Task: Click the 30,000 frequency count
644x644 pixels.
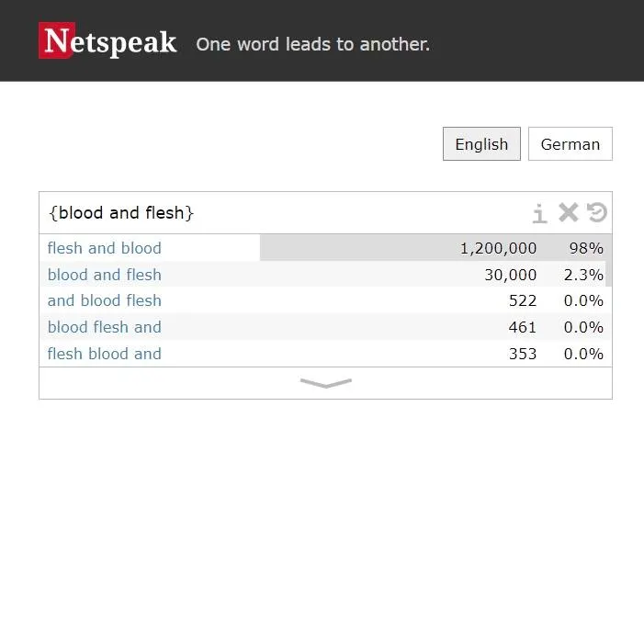Action: (511, 275)
